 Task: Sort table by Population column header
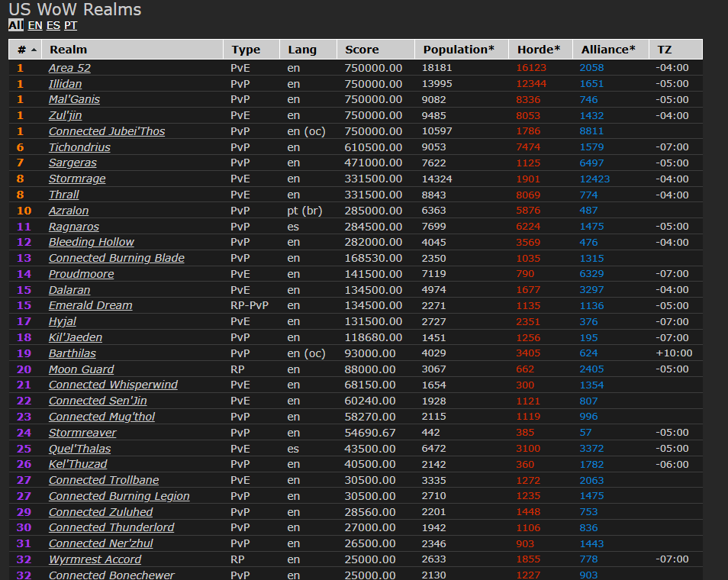(x=462, y=49)
